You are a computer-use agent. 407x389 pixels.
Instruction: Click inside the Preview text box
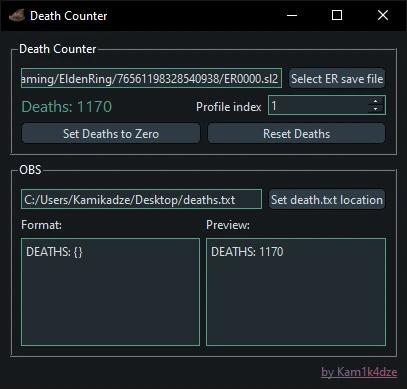(296, 292)
